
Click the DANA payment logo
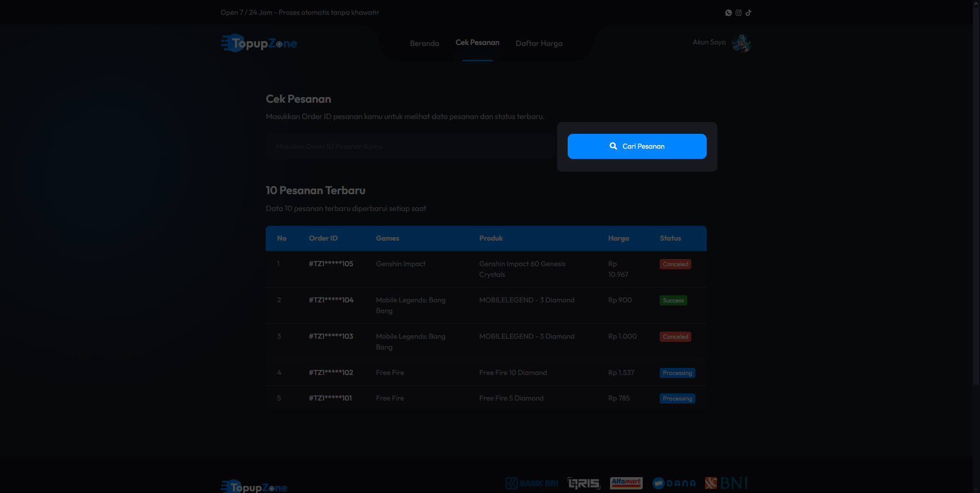coord(674,483)
